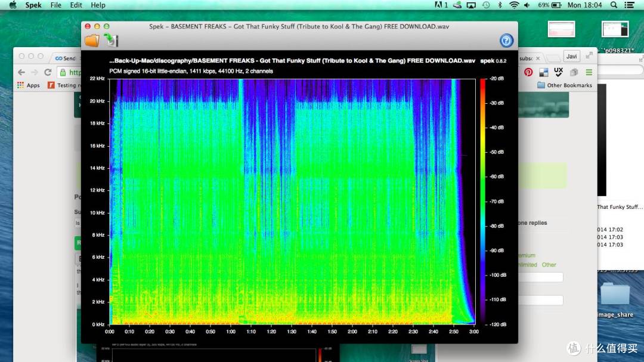The image size is (644, 362).
Task: Open the Other Bookmarks folder in Chrome
Action: point(565,85)
